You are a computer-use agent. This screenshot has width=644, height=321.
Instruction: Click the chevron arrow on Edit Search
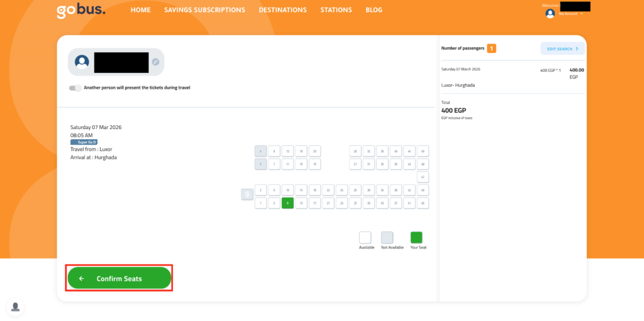pyautogui.click(x=577, y=48)
